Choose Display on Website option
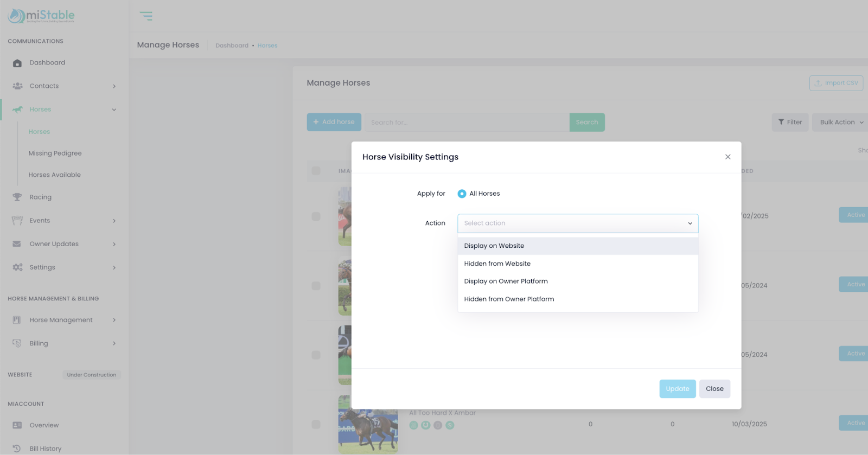This screenshot has height=455, width=868. tap(494, 246)
